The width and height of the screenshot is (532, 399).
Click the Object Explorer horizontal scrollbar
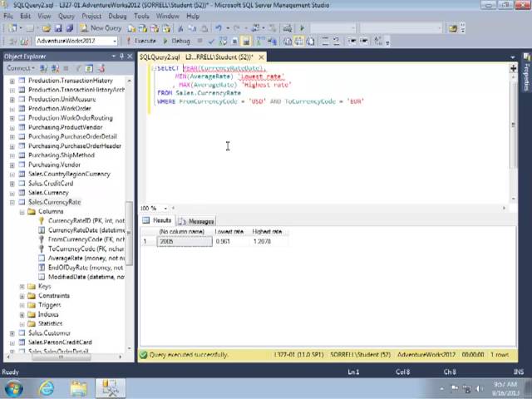pyautogui.click(x=63, y=357)
